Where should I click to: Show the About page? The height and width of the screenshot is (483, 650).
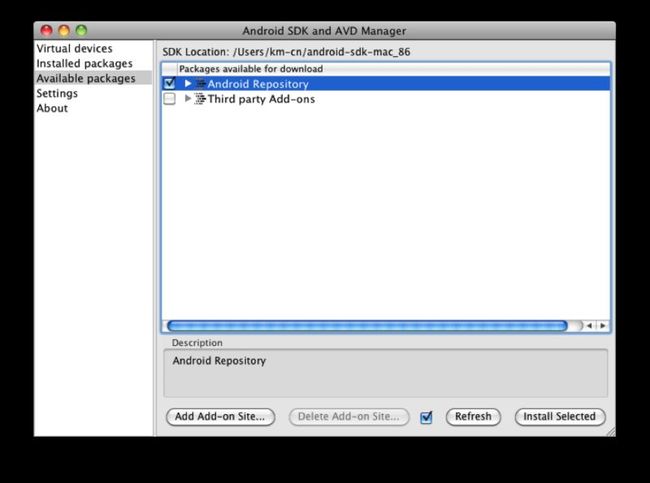pyautogui.click(x=52, y=108)
